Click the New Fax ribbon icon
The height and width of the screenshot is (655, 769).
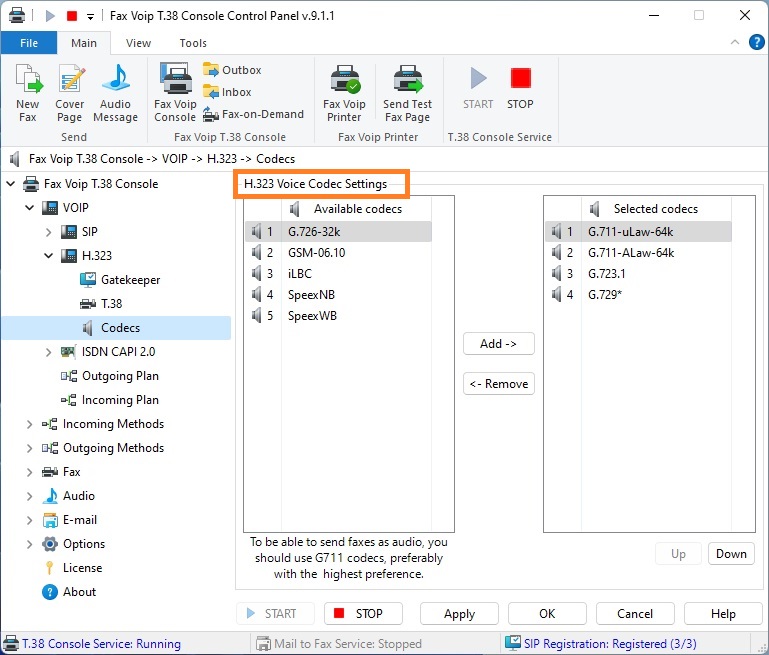[28, 93]
